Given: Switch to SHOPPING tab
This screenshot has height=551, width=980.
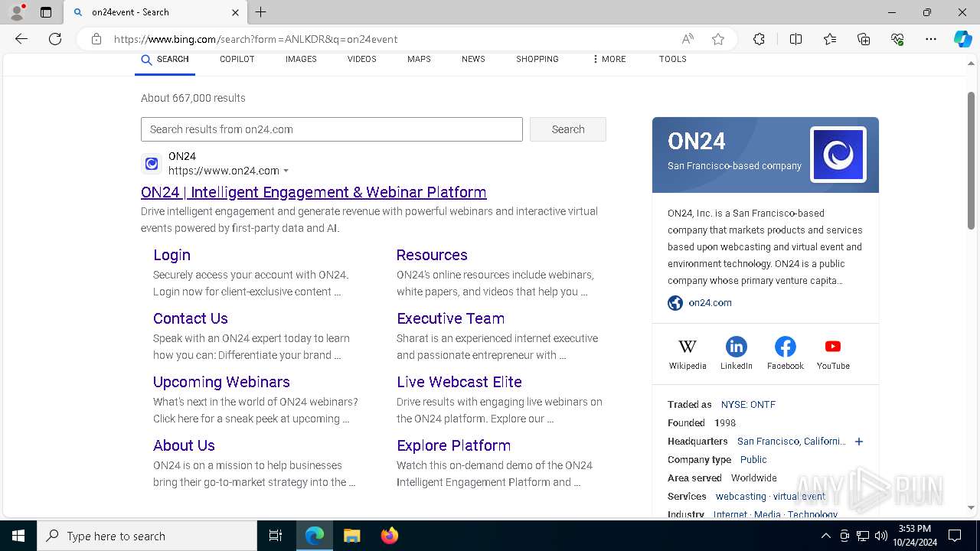Looking at the screenshot, I should pyautogui.click(x=537, y=59).
